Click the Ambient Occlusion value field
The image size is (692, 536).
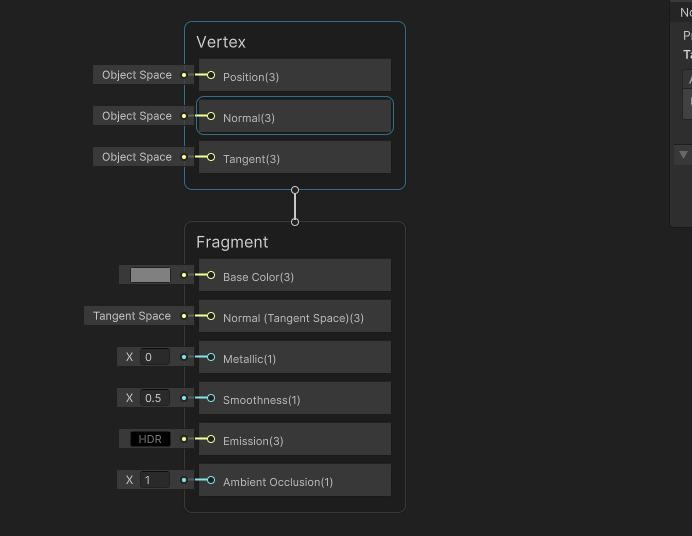pyautogui.click(x=154, y=480)
